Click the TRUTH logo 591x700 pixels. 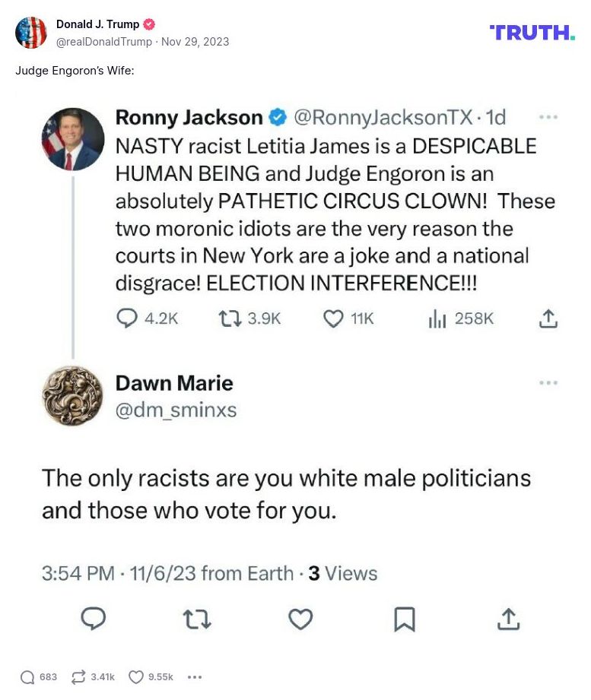coord(531,32)
